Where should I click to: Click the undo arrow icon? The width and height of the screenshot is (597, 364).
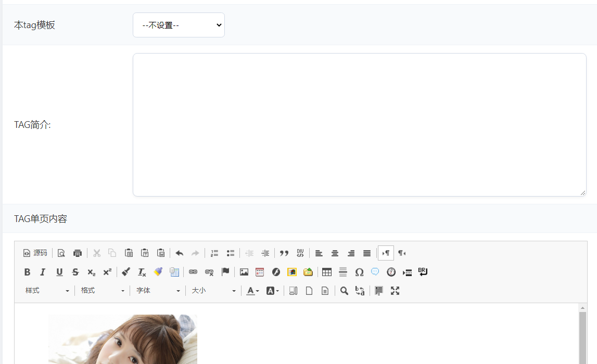point(179,253)
